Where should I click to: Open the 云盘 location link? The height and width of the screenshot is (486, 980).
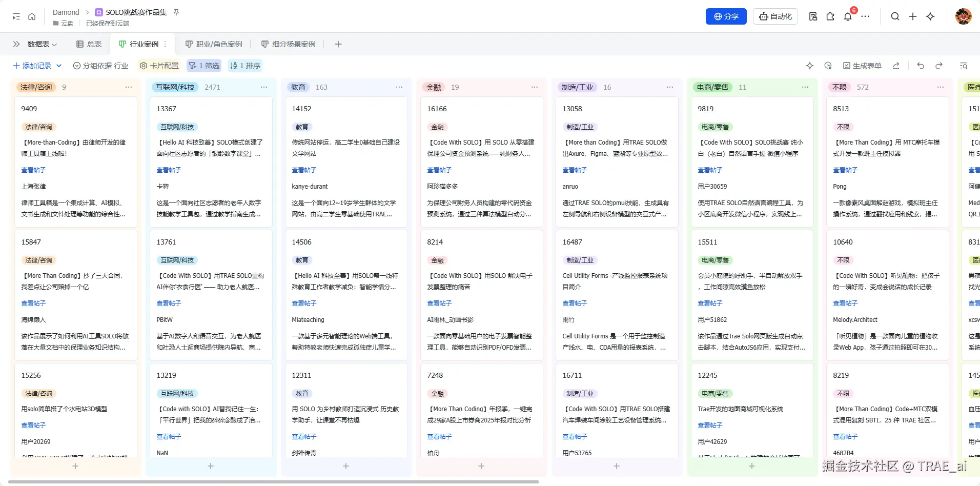pos(63,24)
